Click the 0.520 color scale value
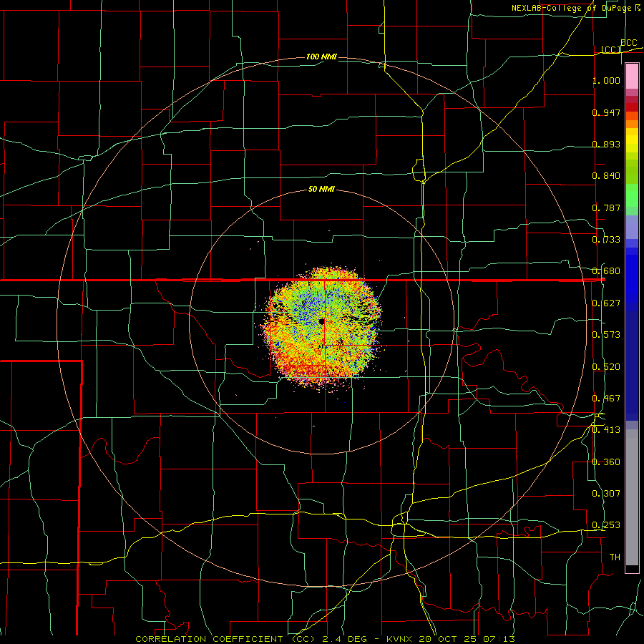The height and width of the screenshot is (644, 644). (x=606, y=367)
